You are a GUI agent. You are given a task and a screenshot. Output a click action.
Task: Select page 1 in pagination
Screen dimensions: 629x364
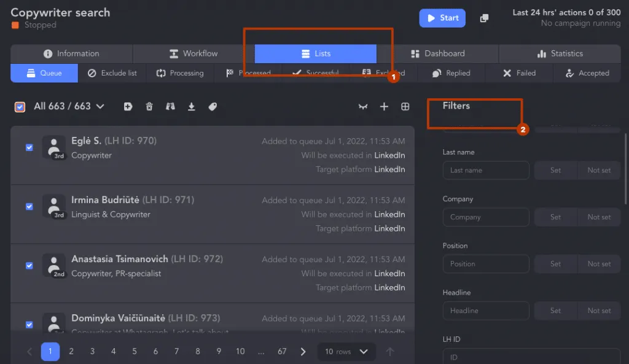(x=50, y=352)
